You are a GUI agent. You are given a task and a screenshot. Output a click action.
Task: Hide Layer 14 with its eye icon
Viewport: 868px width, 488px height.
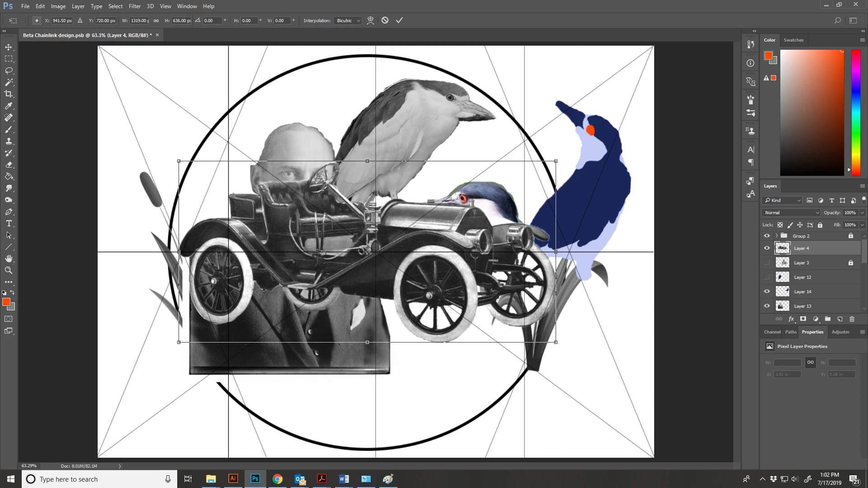pos(767,291)
